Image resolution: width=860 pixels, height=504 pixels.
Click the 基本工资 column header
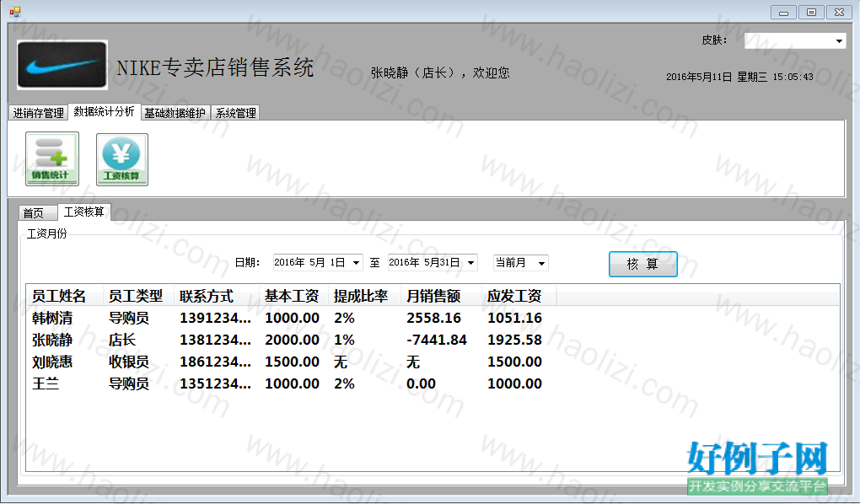293,296
